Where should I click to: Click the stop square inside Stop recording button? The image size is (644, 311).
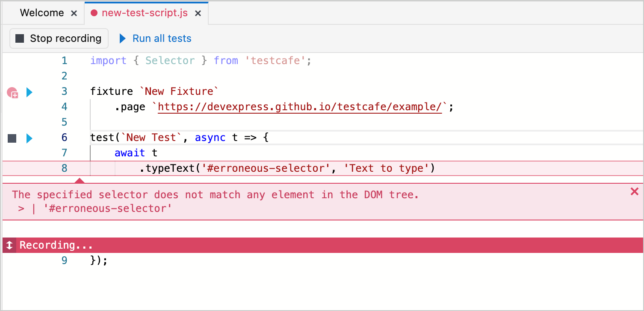(19, 38)
